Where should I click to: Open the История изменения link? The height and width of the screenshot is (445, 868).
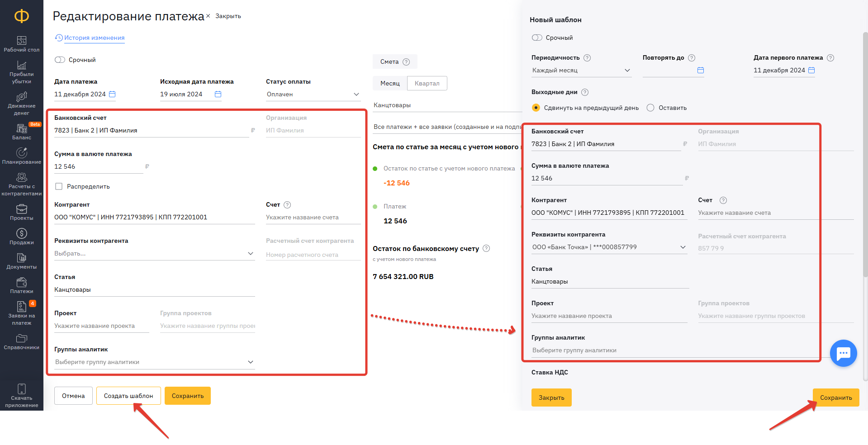point(94,38)
